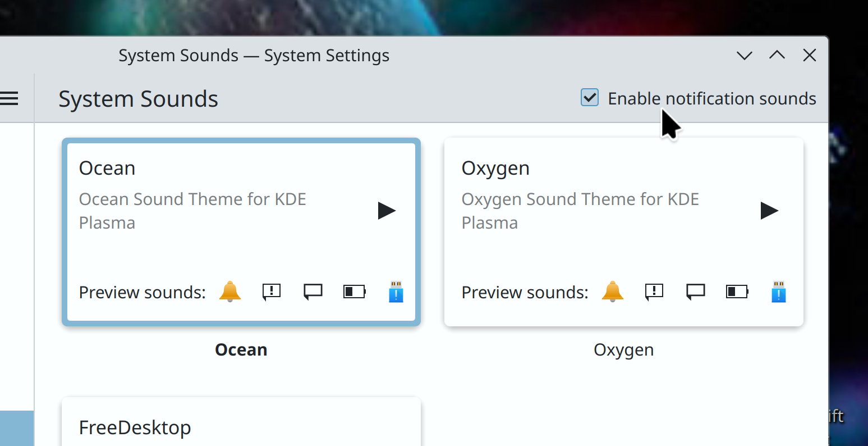The width and height of the screenshot is (868, 446).
Task: Preview Ocean's message notification sound
Action: pos(313,292)
